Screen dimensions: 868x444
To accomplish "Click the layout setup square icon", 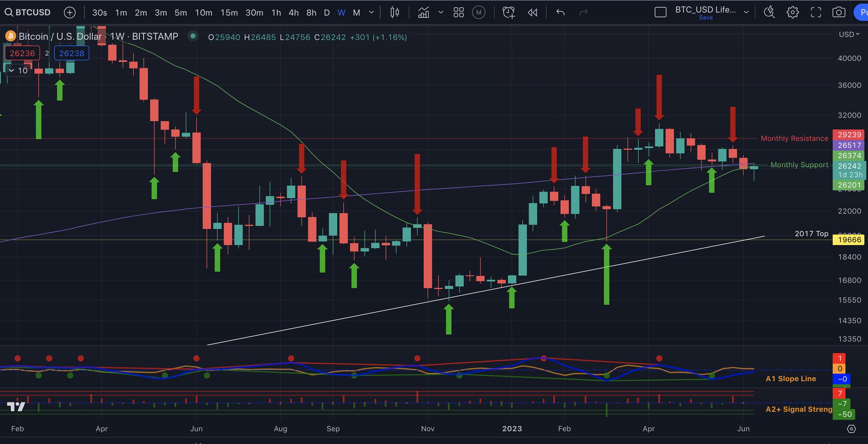I will click(x=660, y=13).
